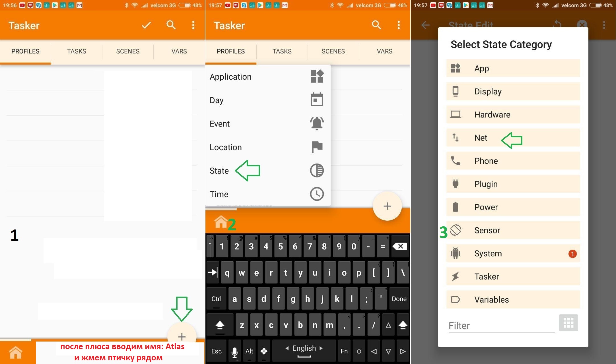Tap the backspace key on the keyboard

pyautogui.click(x=400, y=246)
